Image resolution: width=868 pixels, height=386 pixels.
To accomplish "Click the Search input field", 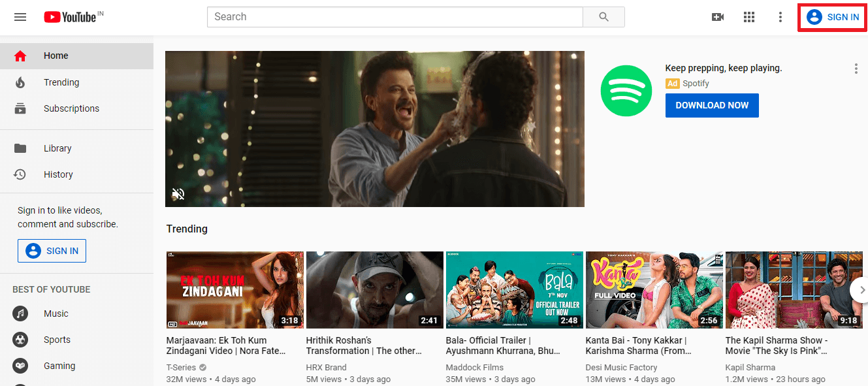I will [394, 17].
